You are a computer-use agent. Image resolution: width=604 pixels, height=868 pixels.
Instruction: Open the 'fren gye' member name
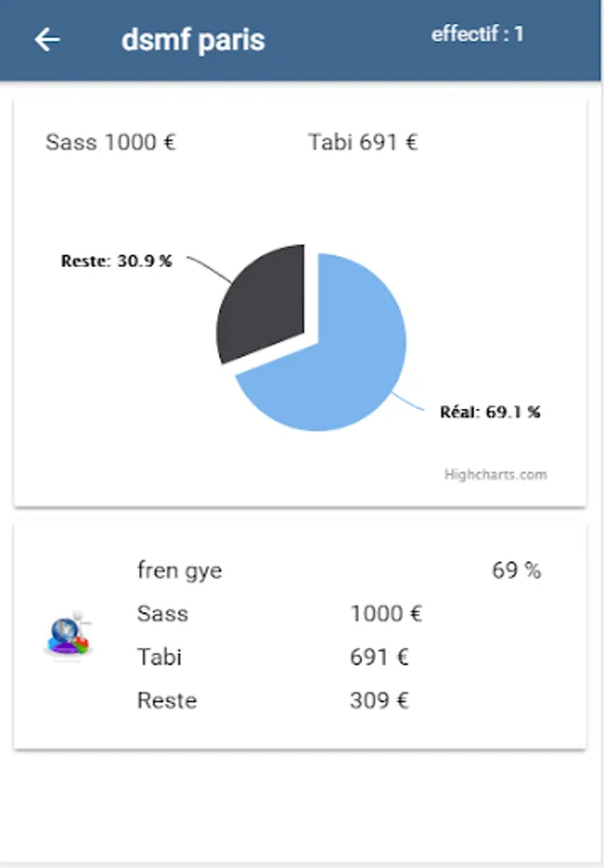[x=179, y=570]
